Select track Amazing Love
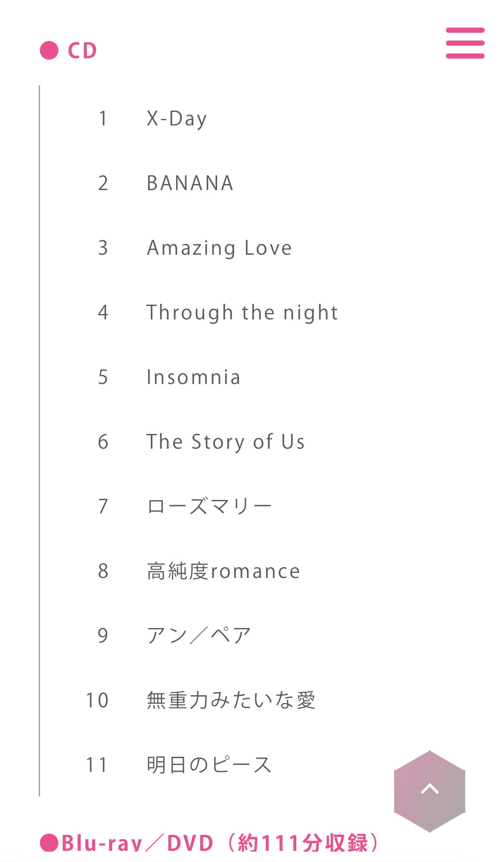This screenshot has width=504, height=862. tap(219, 248)
